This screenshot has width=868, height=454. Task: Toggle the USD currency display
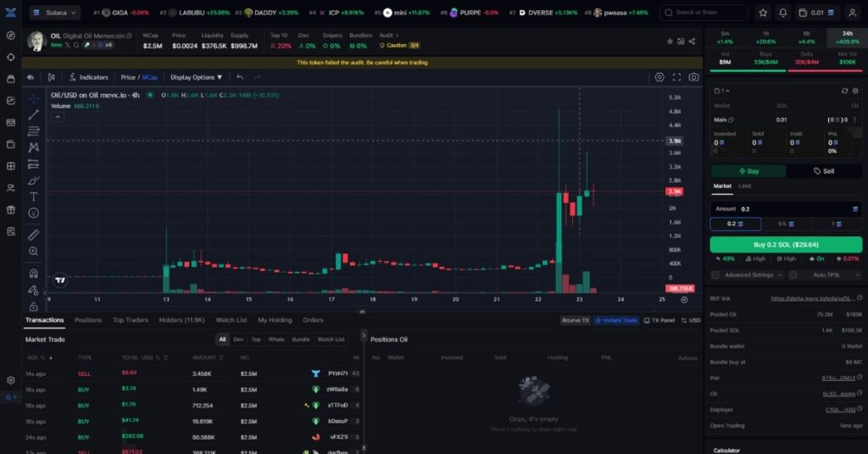[691, 320]
